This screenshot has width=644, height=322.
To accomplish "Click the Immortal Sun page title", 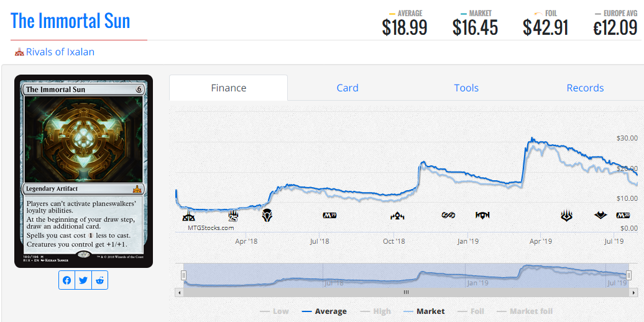I will [70, 21].
